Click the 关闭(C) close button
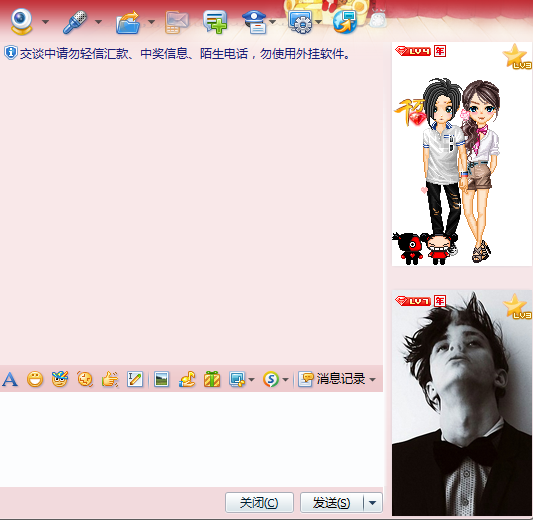533x520 pixels. (259, 503)
